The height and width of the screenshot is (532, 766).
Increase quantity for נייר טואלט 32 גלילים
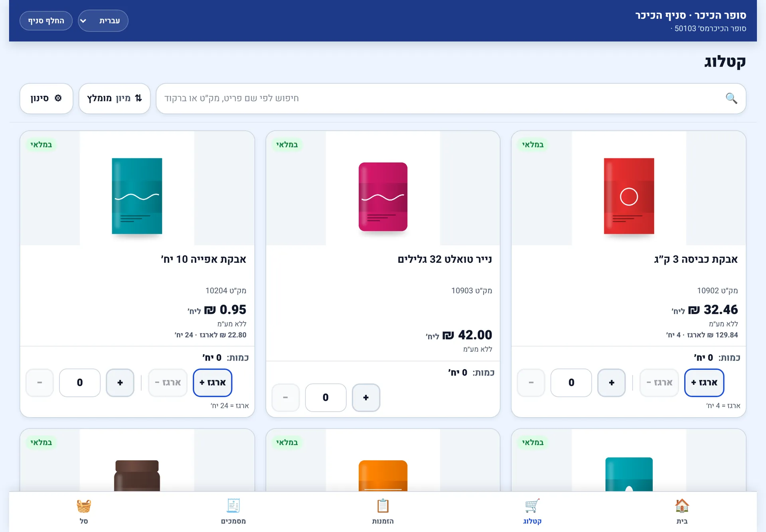pos(366,398)
